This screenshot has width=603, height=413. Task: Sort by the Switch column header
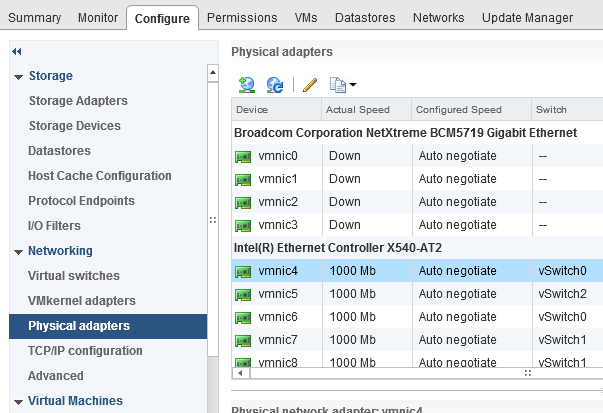pos(567,110)
